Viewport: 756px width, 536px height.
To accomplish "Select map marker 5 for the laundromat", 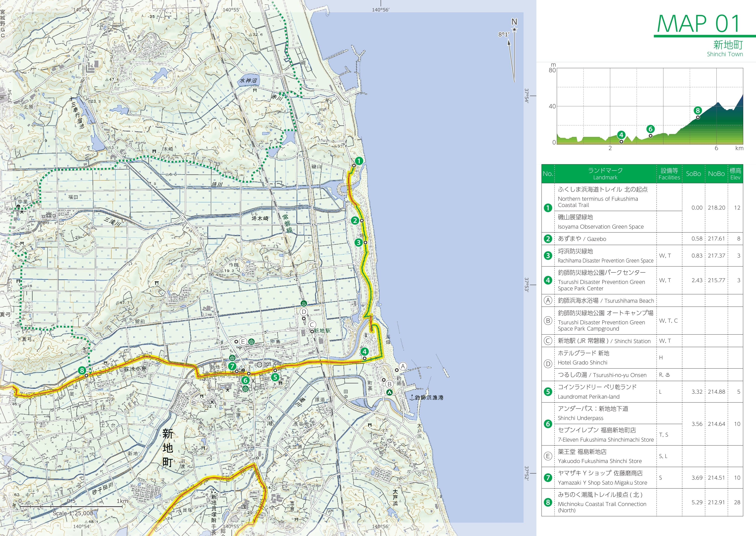I will [275, 377].
